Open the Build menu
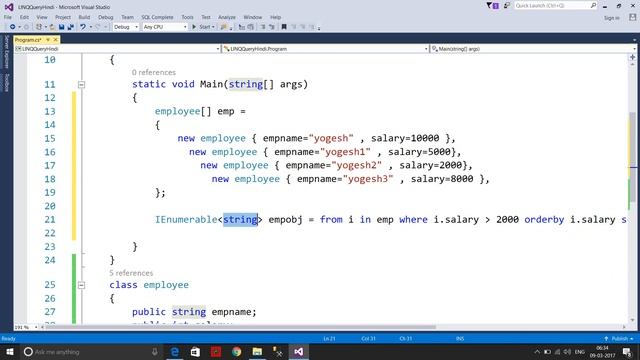 point(84,17)
